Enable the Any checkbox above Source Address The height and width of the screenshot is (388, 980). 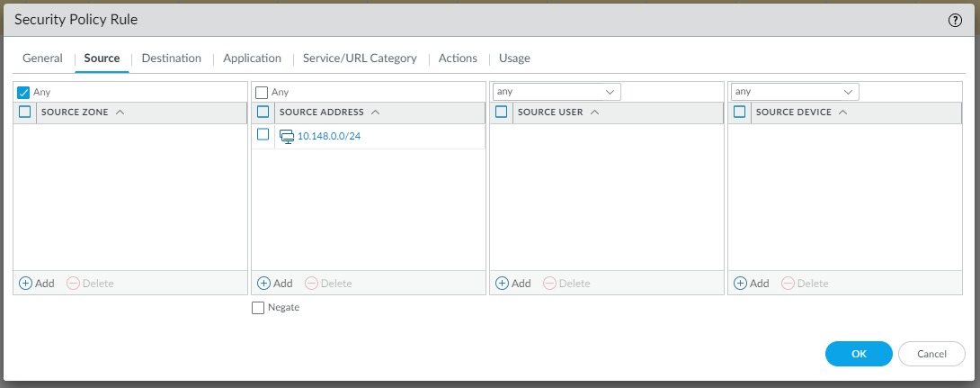[262, 92]
